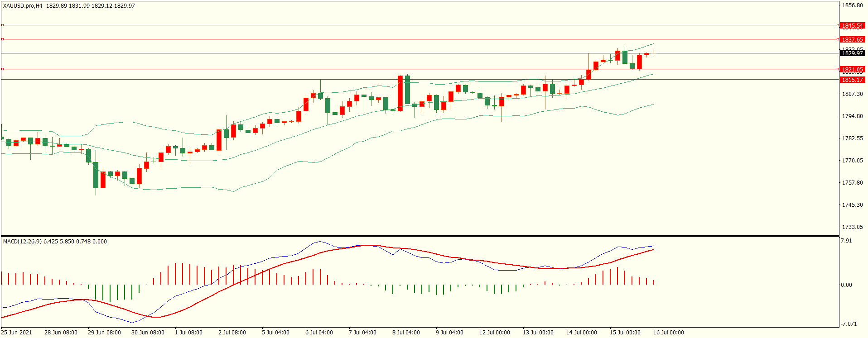Image resolution: width=868 pixels, height=338 pixels.
Task: Click the 9 Jul 04:00 time label
Action: click(449, 333)
